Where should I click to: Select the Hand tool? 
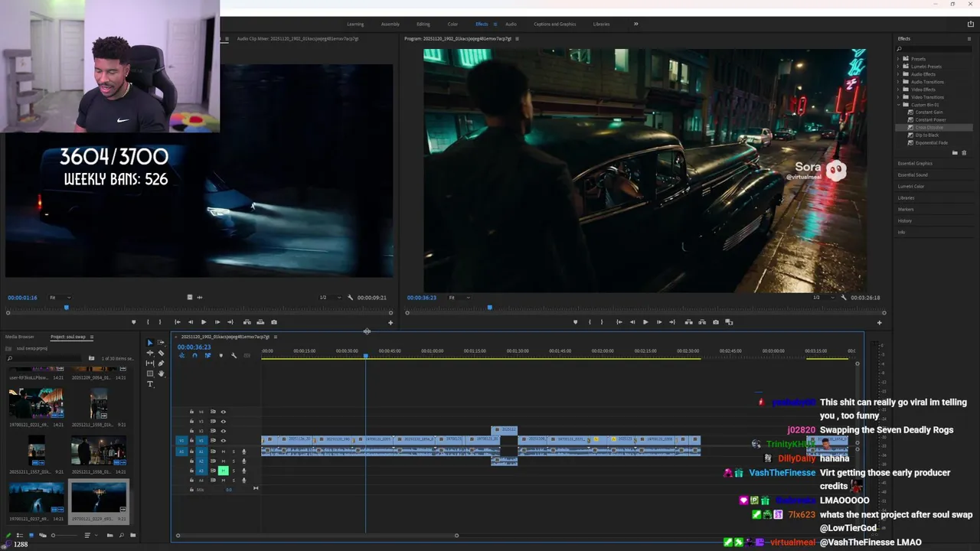pyautogui.click(x=161, y=373)
